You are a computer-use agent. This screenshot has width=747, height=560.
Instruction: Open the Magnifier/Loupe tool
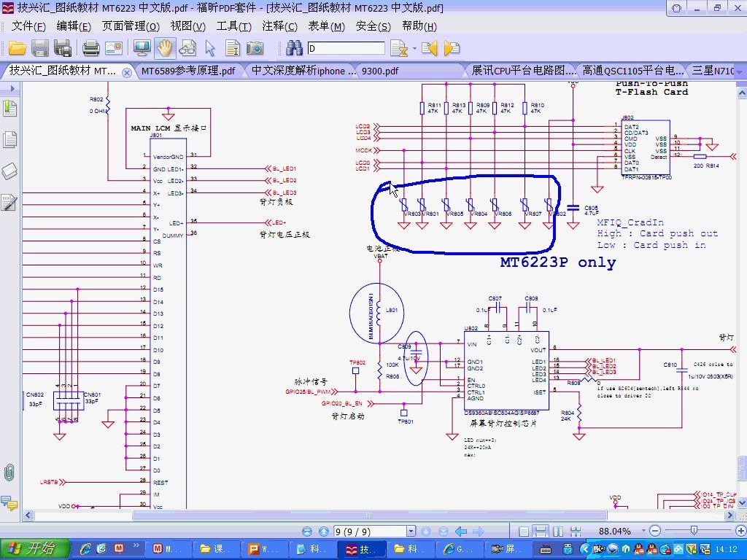[x=188, y=48]
